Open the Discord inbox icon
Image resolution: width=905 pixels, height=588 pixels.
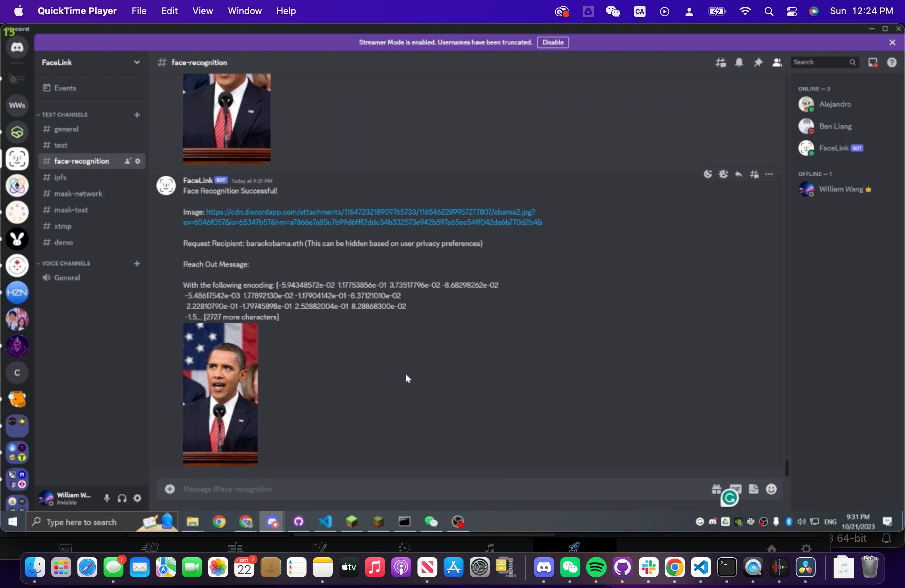click(x=873, y=63)
